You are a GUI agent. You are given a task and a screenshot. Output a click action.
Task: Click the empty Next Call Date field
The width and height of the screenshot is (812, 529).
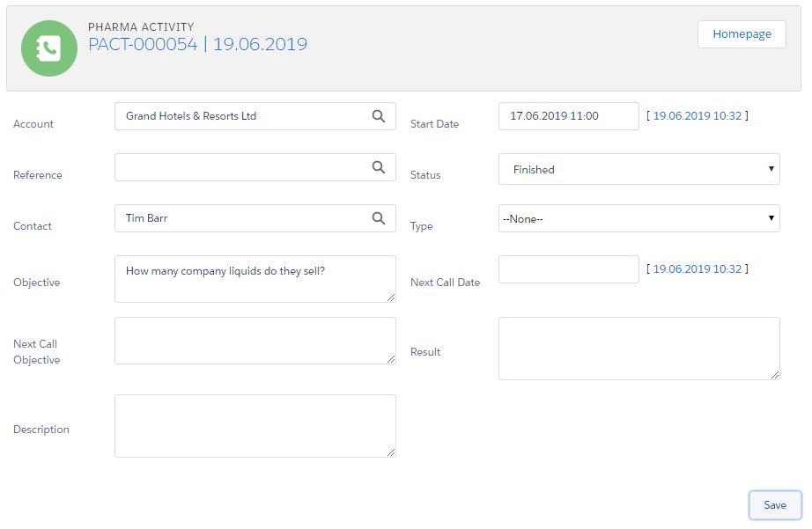point(568,269)
